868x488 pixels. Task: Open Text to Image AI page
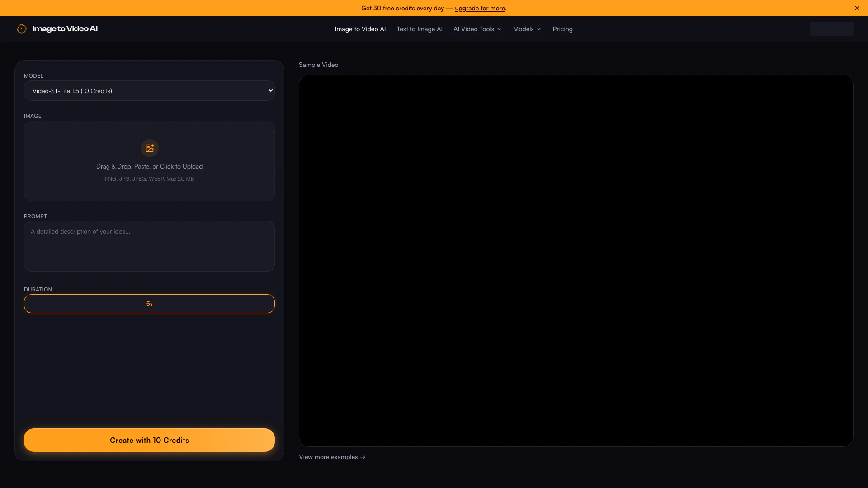pyautogui.click(x=420, y=29)
